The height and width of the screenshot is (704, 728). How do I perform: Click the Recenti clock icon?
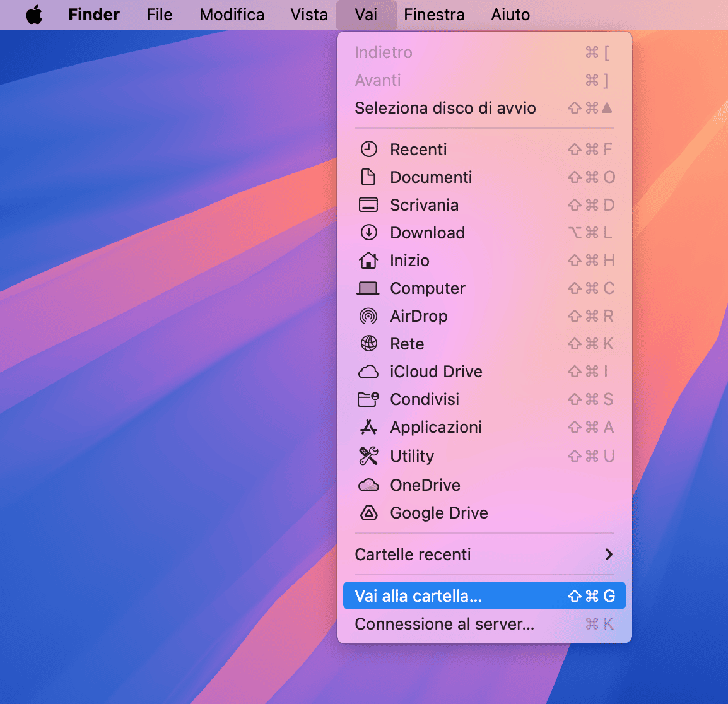368,150
